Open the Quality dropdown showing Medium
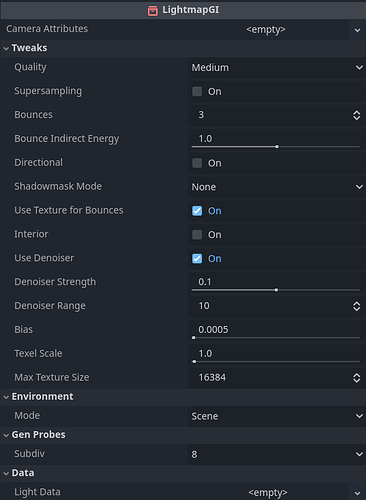The image size is (366, 500). pos(276,68)
